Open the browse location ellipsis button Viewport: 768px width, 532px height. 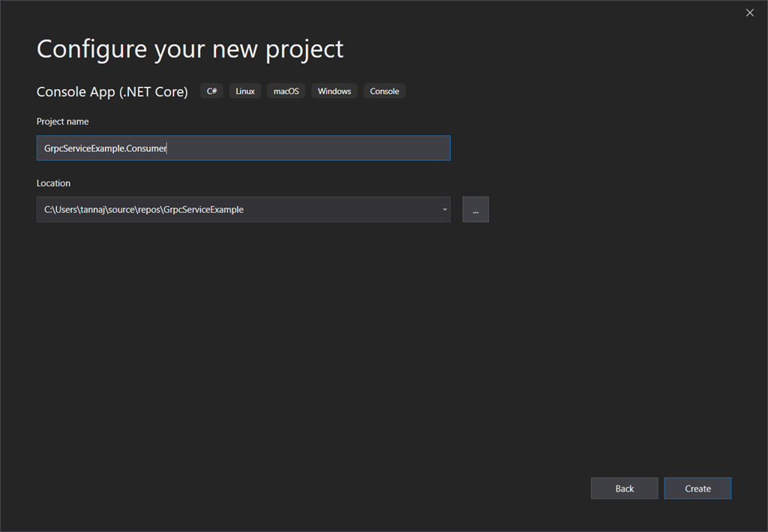(475, 210)
